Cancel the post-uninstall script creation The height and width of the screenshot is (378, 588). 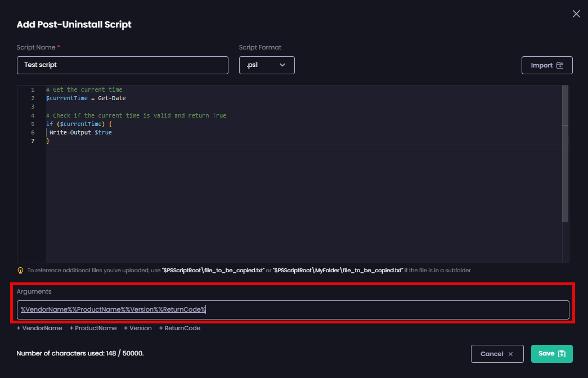tap(497, 353)
